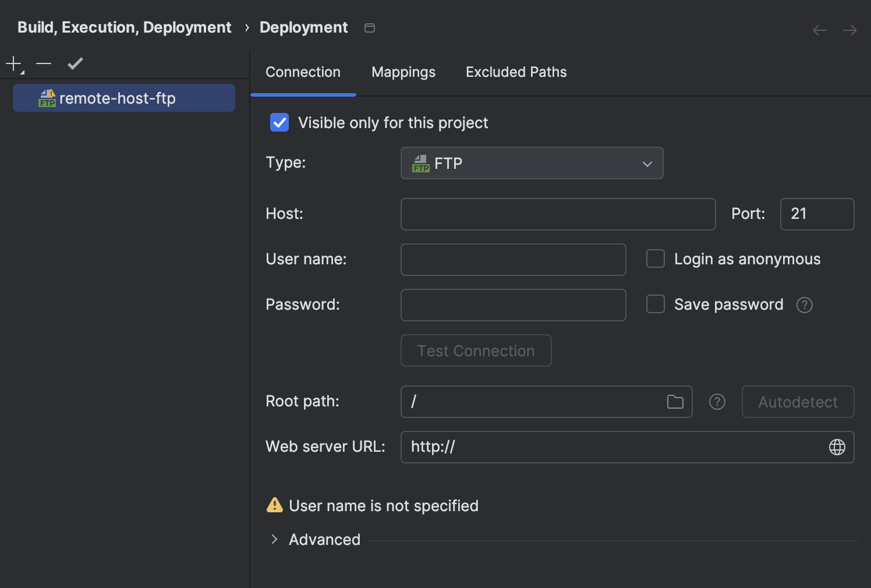The image size is (871, 588).
Task: Open help for Save password option
Action: point(804,304)
